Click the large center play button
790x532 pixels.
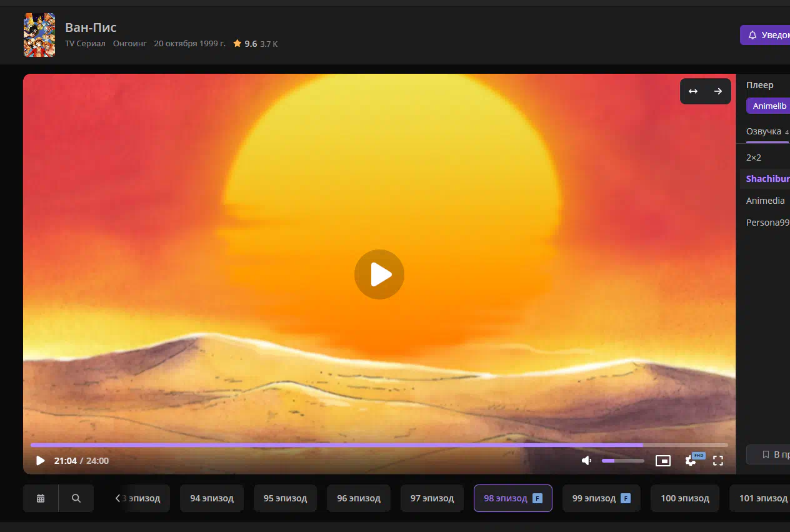click(379, 274)
